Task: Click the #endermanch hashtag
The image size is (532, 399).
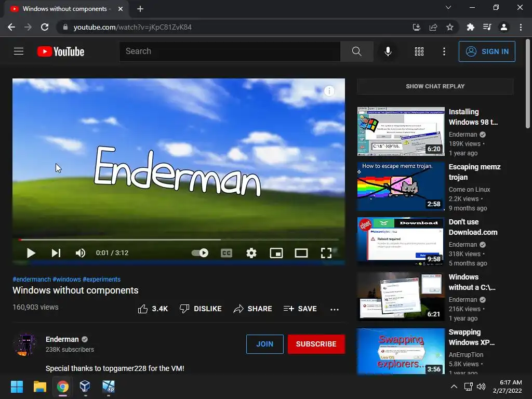Action: pyautogui.click(x=32, y=279)
